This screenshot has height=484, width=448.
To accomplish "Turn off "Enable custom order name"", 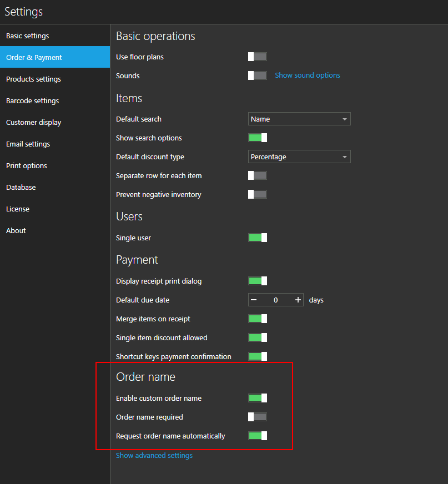I will pos(257,397).
